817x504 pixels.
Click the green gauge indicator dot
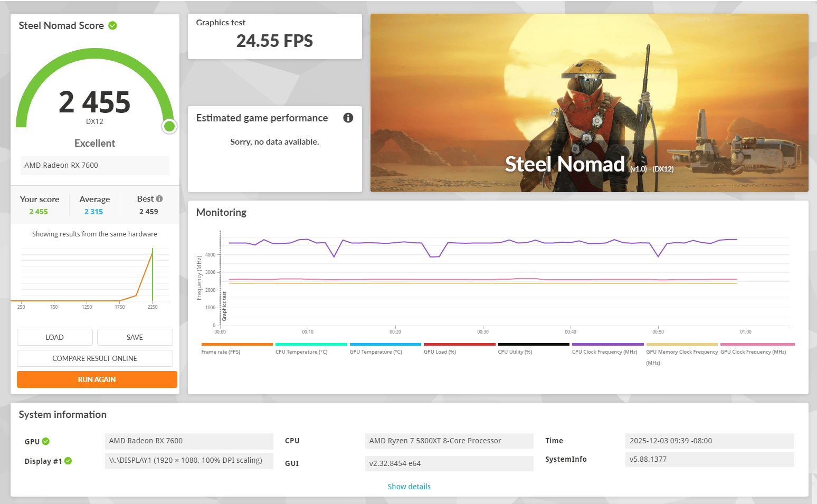tap(169, 126)
